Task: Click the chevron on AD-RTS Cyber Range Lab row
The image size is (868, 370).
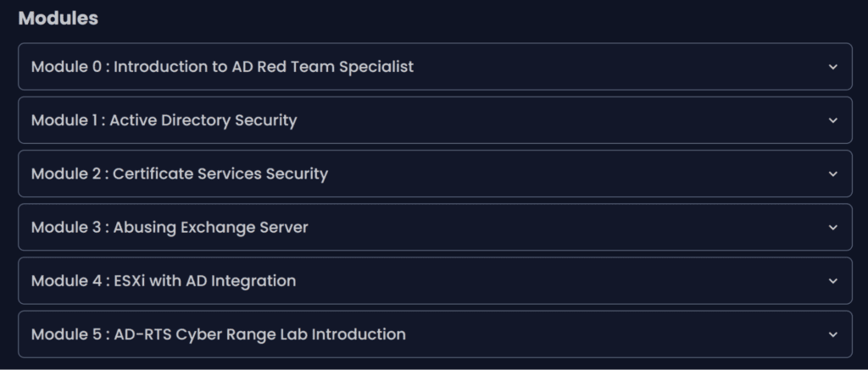Action: pyautogui.click(x=833, y=334)
